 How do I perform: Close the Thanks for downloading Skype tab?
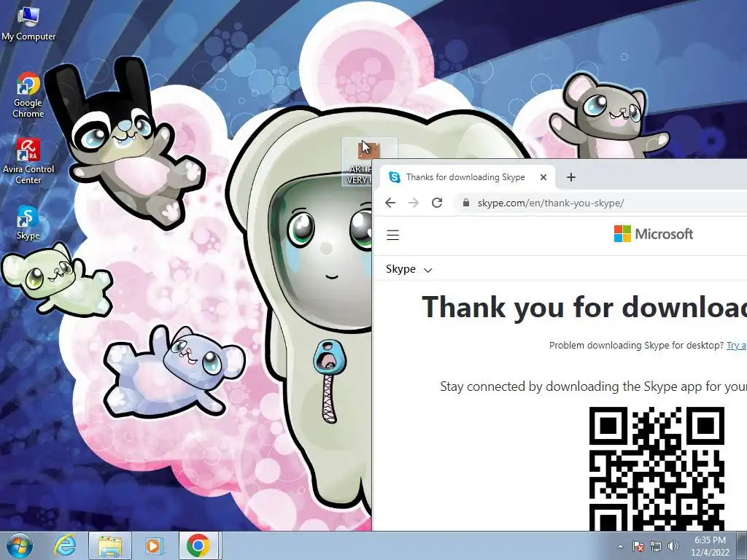[x=543, y=177]
